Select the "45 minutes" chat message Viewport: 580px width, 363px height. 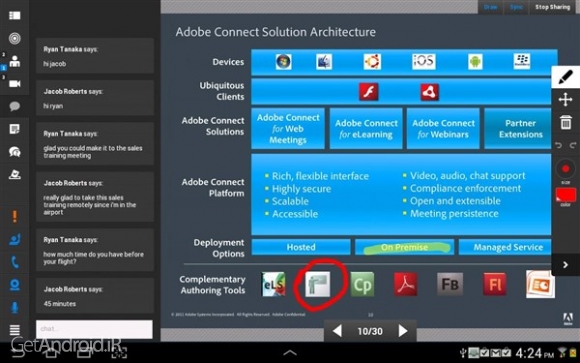pos(95,296)
